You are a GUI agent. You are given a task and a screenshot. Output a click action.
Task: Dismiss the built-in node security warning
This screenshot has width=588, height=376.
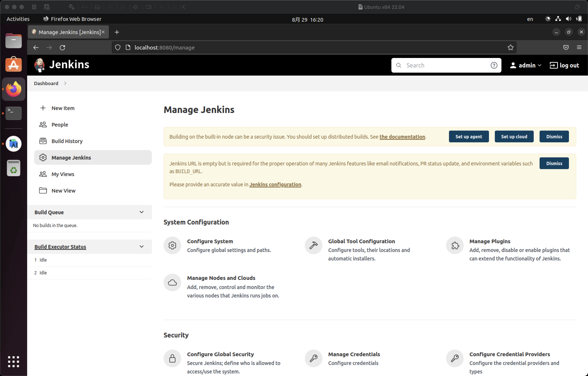pyautogui.click(x=554, y=136)
